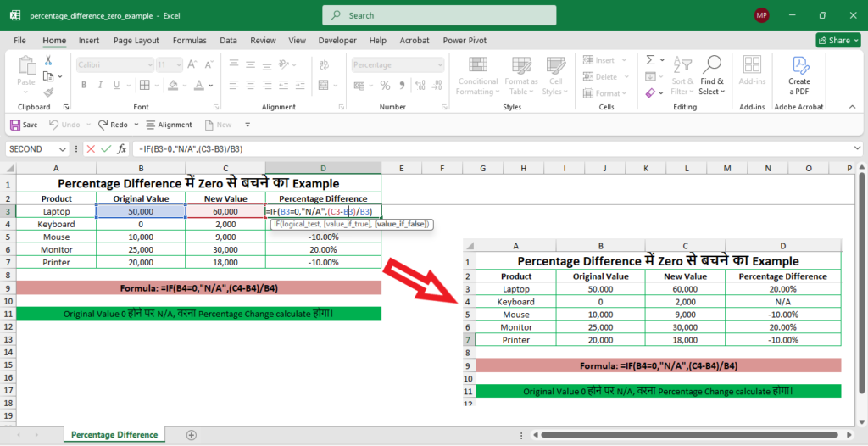Image resolution: width=868 pixels, height=446 pixels.
Task: Expand the Redo dropdown arrow
Action: click(136, 125)
